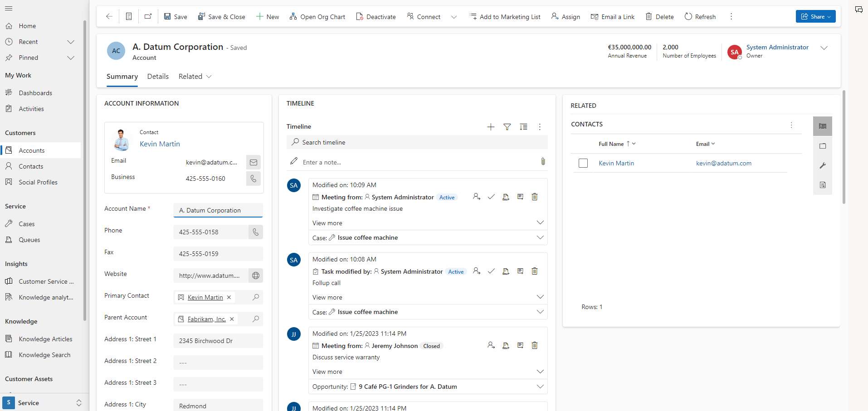
Task: Email Kevin Martin via the envelope icon
Action: pos(253,162)
